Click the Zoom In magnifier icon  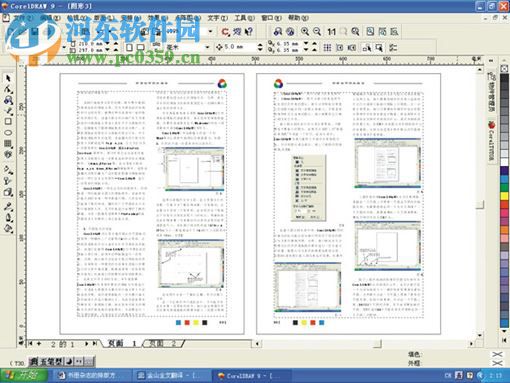click(x=305, y=32)
